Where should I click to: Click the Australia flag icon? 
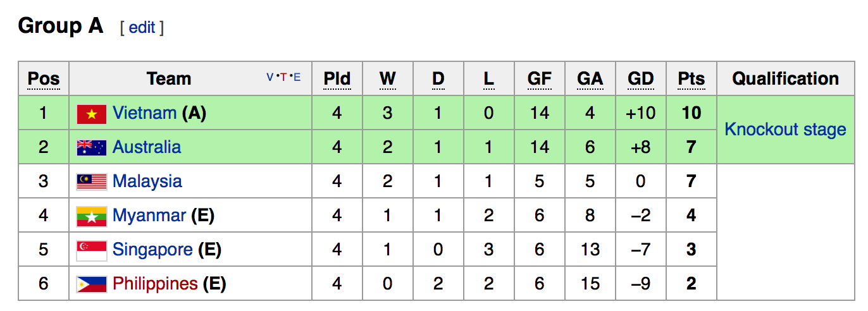point(91,148)
